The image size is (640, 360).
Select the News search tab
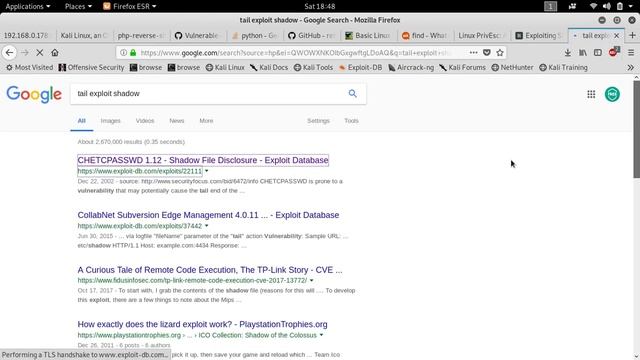pyautogui.click(x=177, y=121)
